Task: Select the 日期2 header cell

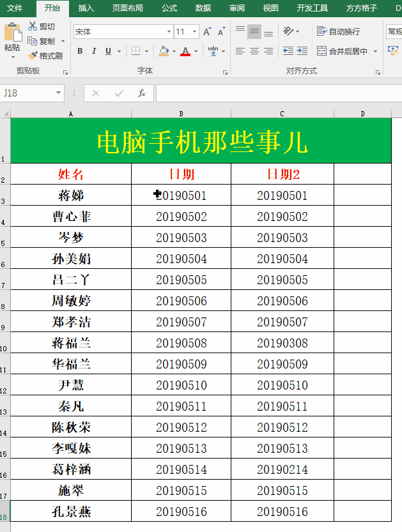Action: (x=282, y=174)
